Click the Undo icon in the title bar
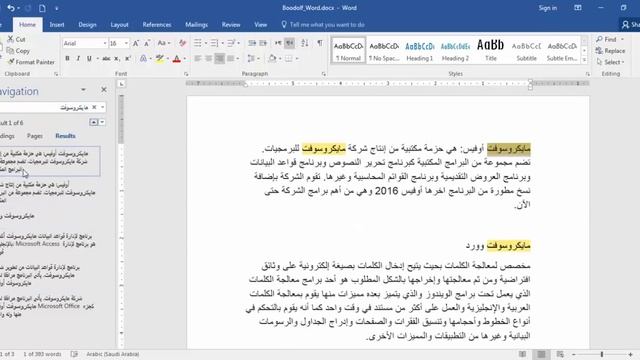This screenshot has width=640, height=360. [11, 8]
